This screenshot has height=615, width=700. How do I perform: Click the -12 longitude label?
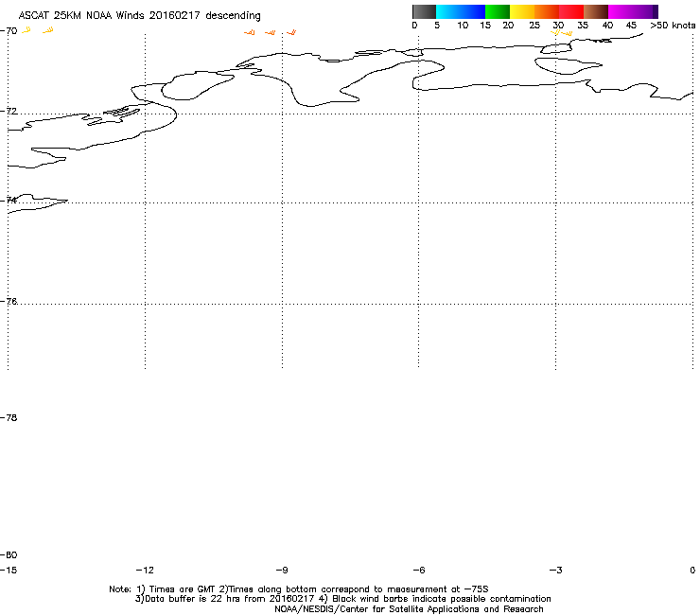tap(145, 570)
